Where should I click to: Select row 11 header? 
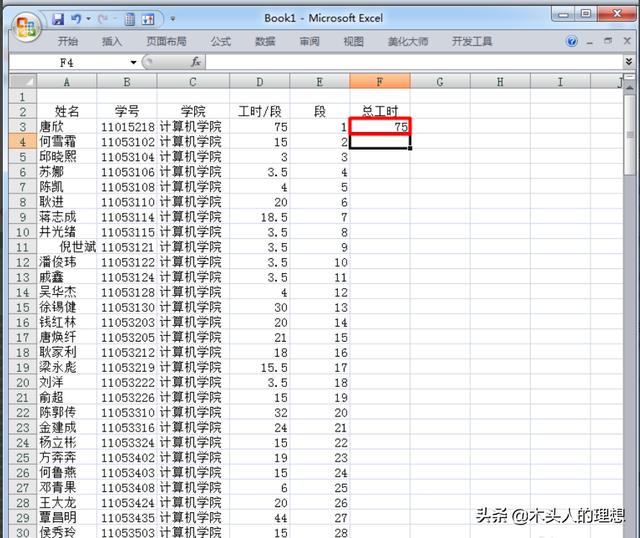(22, 247)
